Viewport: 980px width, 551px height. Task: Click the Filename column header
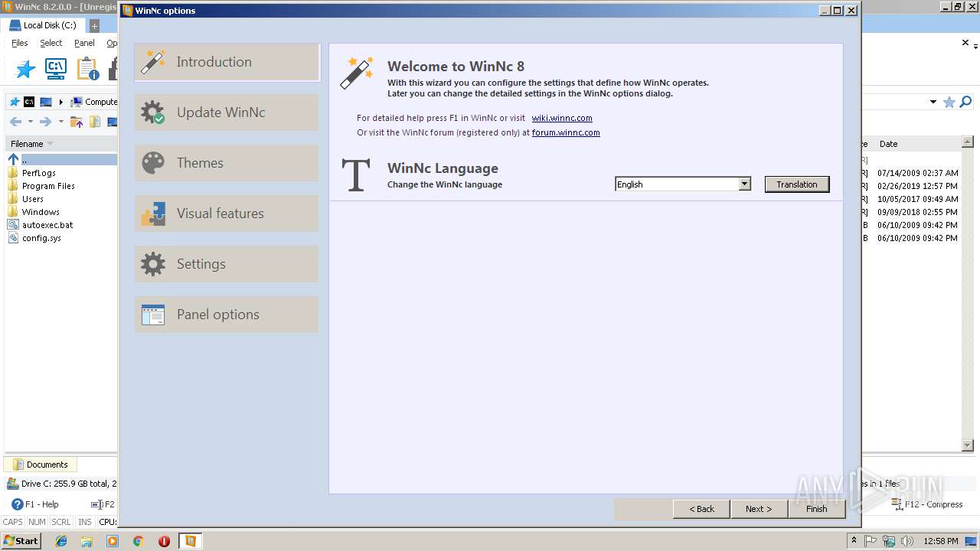click(61, 144)
